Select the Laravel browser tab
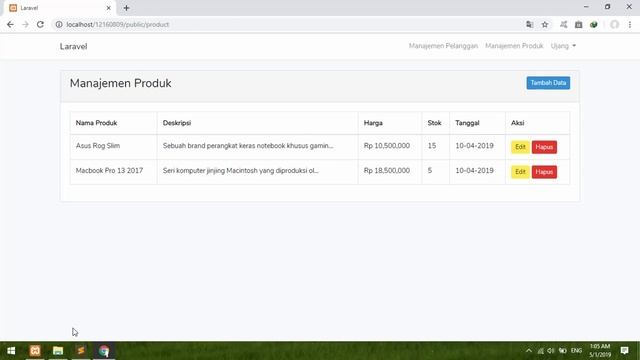Screen dimensions: 640x360 click(60, 8)
